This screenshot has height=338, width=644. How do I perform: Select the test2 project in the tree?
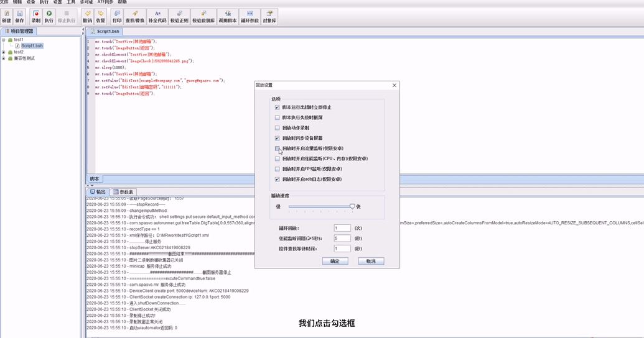19,52
